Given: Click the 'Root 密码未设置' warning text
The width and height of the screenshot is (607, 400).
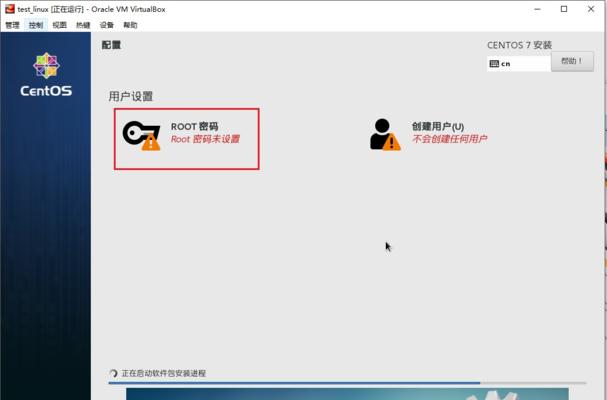Looking at the screenshot, I should tap(205, 139).
